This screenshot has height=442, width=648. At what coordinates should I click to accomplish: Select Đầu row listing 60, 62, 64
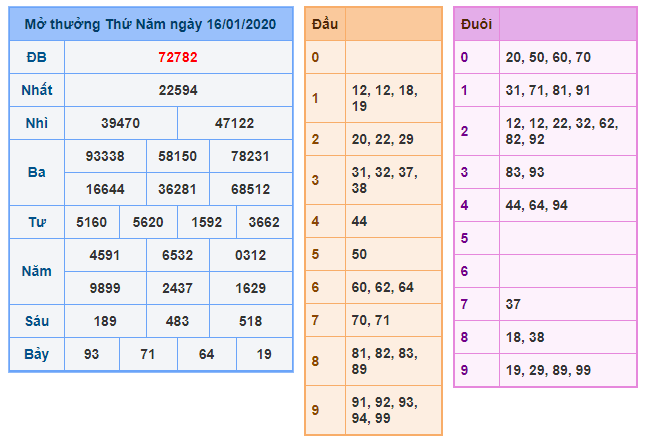pos(391,287)
